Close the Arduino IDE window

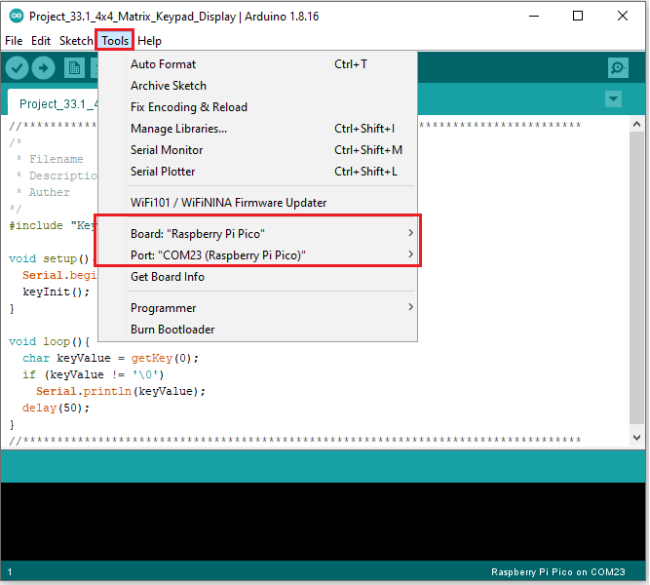(x=622, y=16)
